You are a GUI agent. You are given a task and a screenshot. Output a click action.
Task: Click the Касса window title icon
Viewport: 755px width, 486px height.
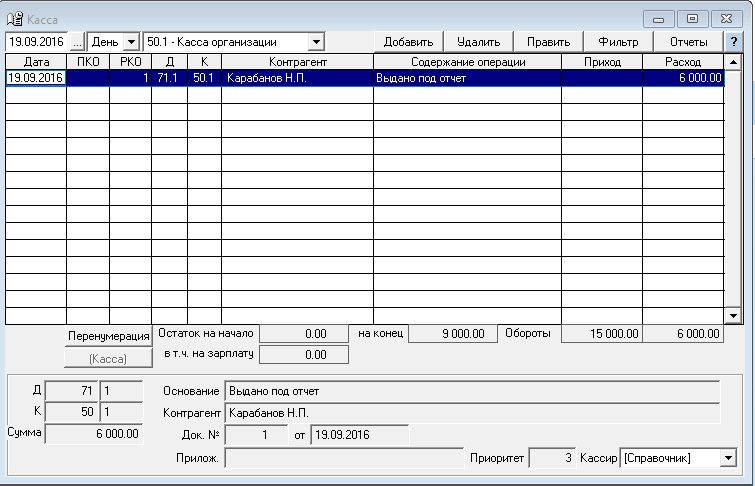coord(15,19)
